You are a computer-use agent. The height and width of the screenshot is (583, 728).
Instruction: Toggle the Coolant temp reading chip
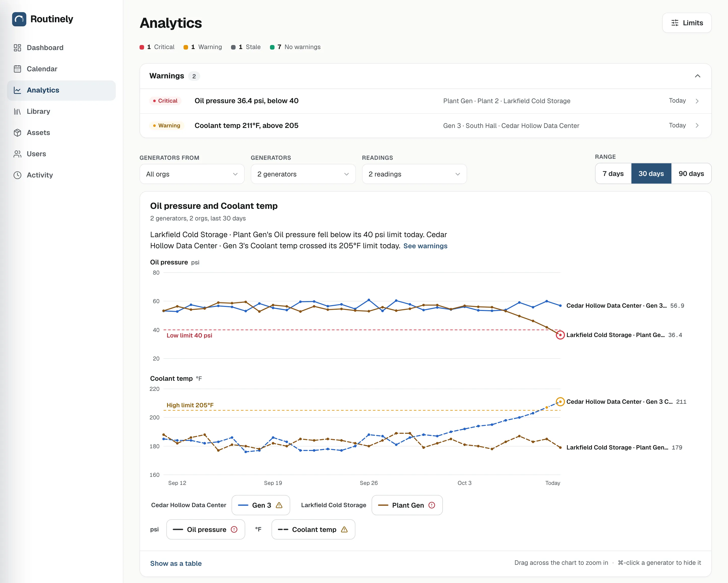[x=313, y=530]
